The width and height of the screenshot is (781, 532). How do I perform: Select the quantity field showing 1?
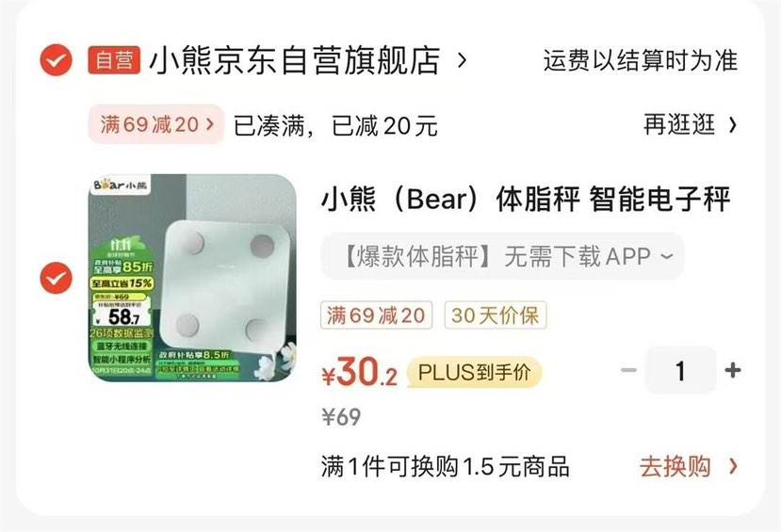(681, 370)
